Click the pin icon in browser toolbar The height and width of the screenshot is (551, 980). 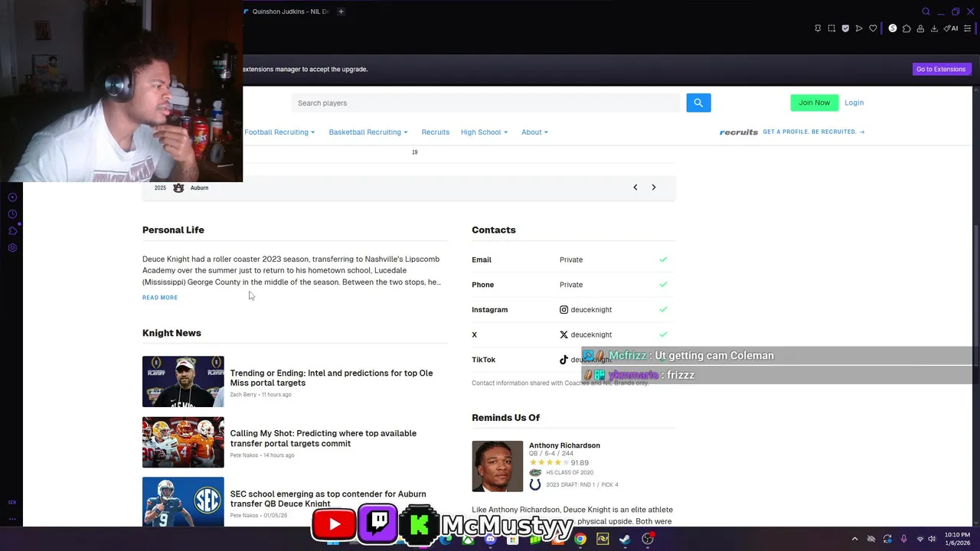(x=818, y=28)
